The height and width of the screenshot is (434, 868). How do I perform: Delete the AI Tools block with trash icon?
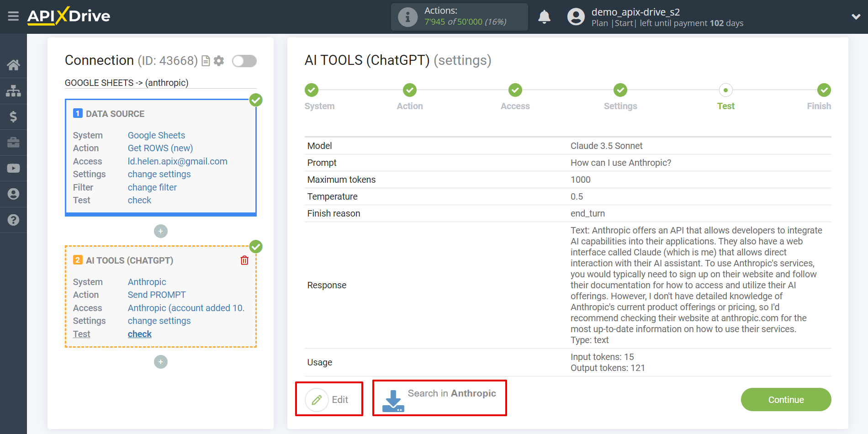tap(244, 260)
